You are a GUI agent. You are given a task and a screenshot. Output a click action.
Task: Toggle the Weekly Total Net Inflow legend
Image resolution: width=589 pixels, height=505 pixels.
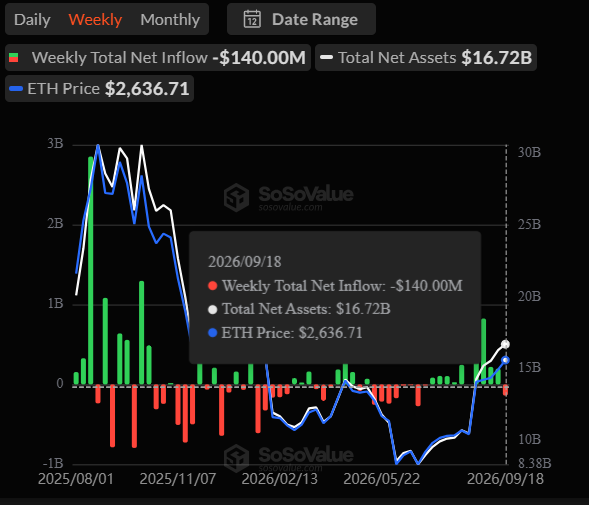(x=158, y=57)
